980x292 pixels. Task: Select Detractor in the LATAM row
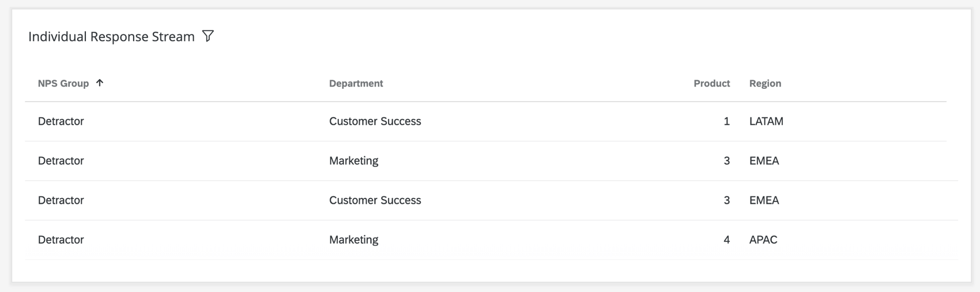(61, 122)
